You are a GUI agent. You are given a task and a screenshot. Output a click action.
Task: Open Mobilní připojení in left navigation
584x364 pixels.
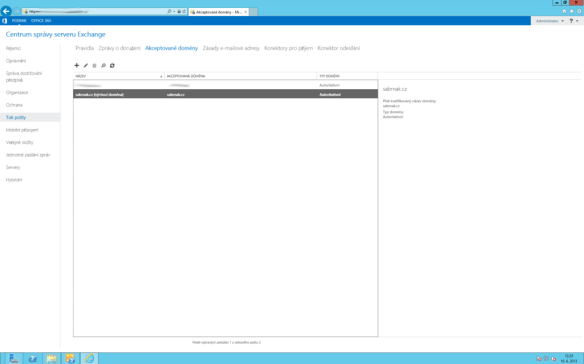tap(22, 130)
